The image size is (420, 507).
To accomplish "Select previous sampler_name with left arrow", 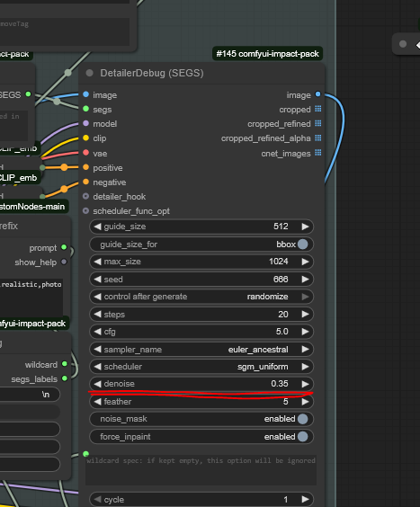I will pos(97,349).
